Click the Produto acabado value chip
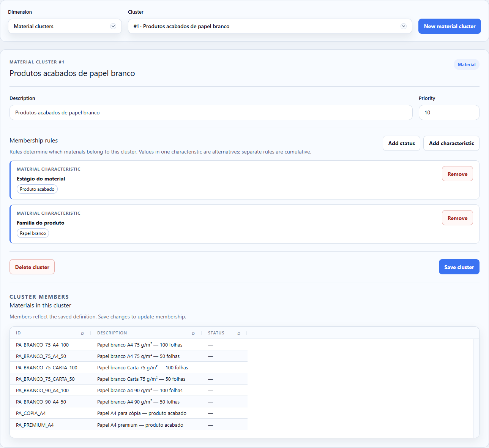The height and width of the screenshot is (448, 489). pyautogui.click(x=37, y=189)
